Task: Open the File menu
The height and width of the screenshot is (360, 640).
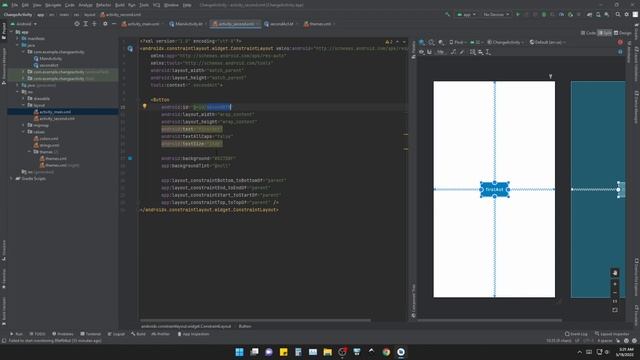Action: [15, 5]
